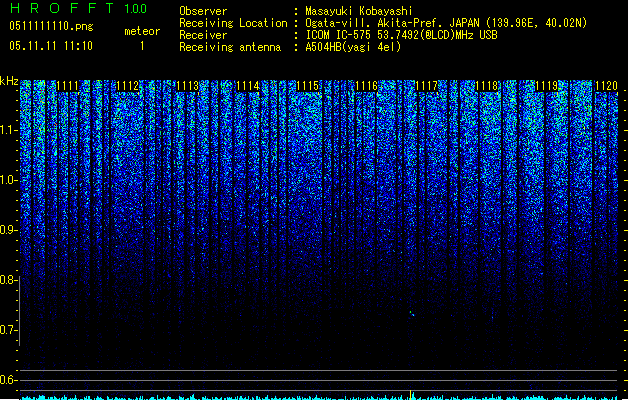Click the HROFFT 1.0.0 title text
This screenshot has width=629, height=400.
tap(78, 8)
